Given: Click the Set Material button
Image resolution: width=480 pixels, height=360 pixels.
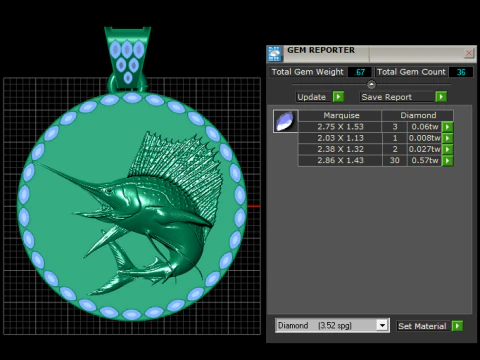Looking at the screenshot, I should click(422, 326).
